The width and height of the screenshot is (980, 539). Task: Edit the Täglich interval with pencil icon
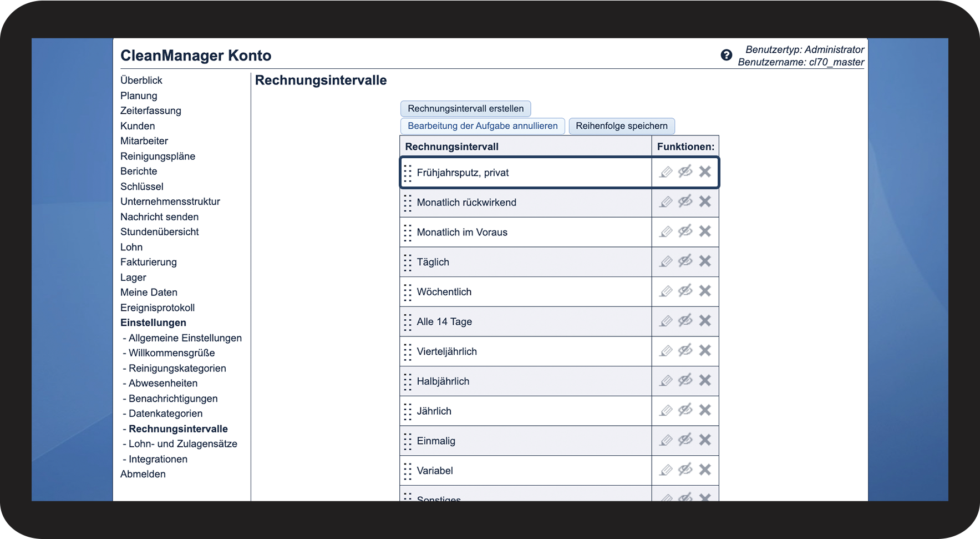(x=666, y=261)
